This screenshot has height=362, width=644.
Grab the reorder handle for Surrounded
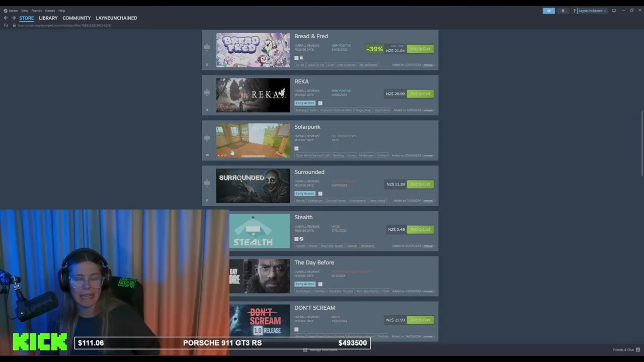pos(207,183)
